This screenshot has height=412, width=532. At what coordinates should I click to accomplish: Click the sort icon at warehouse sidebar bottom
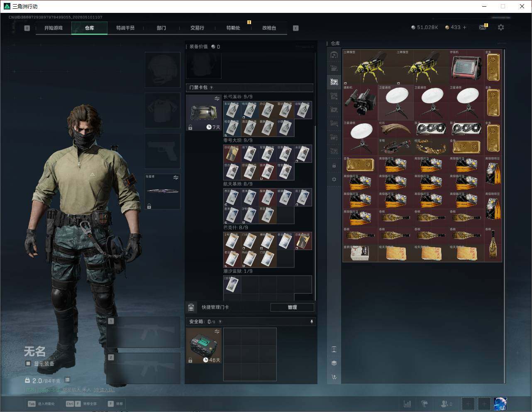[334, 377]
